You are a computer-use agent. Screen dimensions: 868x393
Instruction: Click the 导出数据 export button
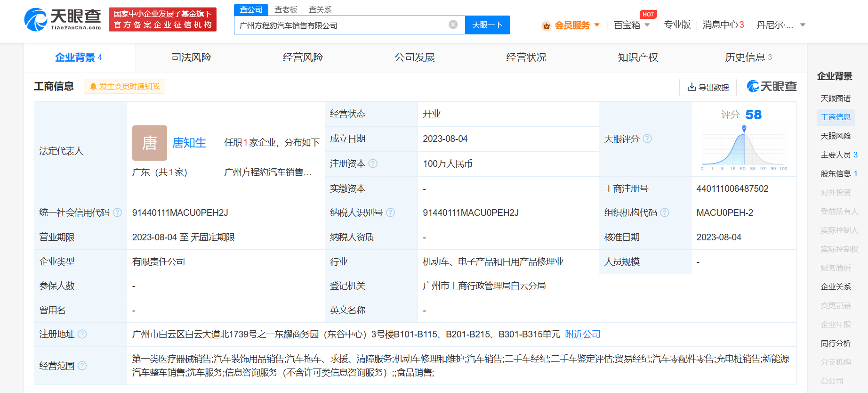tap(707, 87)
